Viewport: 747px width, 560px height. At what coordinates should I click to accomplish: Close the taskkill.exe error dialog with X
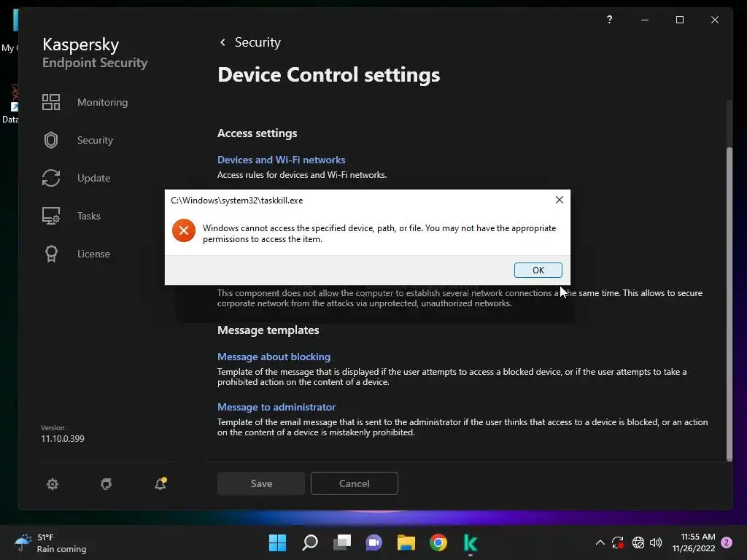(x=560, y=200)
